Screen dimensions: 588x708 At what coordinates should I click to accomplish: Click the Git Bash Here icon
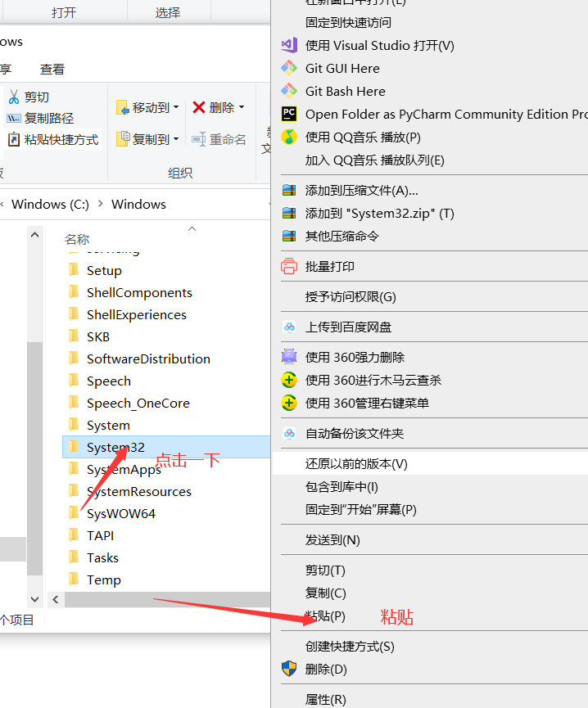289,91
